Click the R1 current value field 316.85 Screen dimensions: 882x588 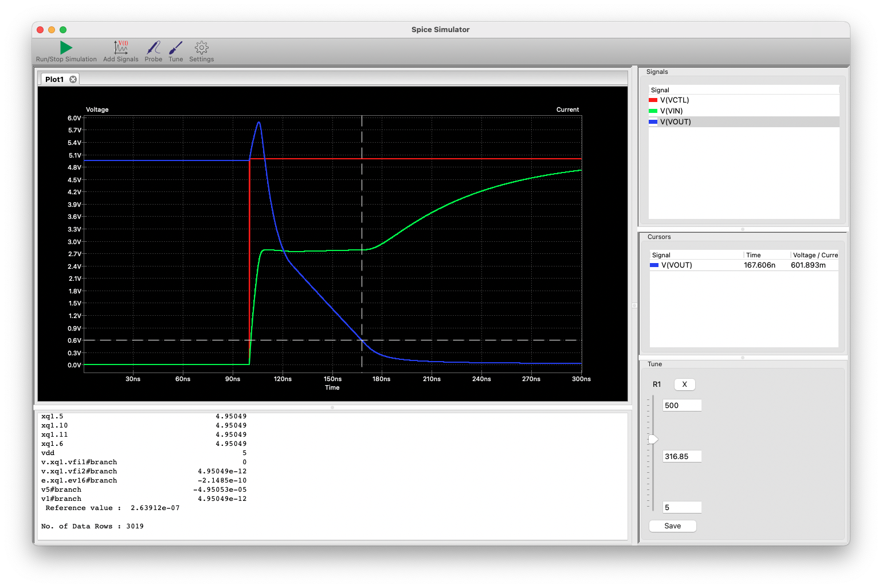click(x=682, y=457)
